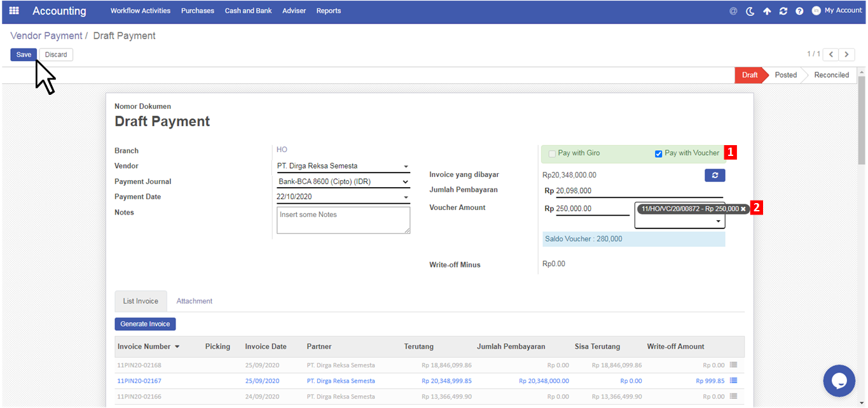The image size is (868, 408).
Task: Uncheck the Pay with Voucher checkbox
Action: coord(659,153)
